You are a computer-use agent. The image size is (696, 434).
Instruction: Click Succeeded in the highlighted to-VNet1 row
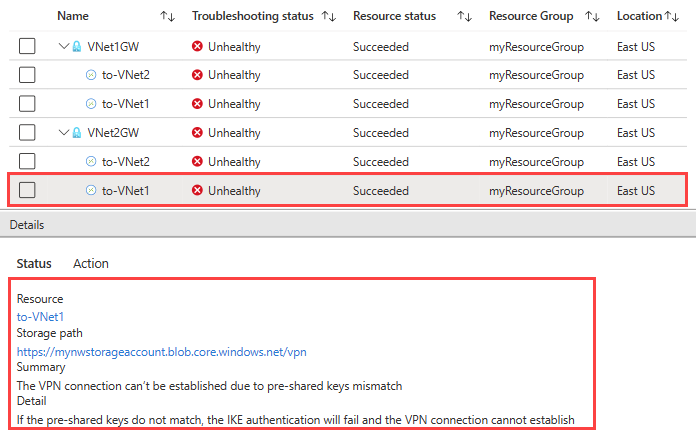point(381,191)
